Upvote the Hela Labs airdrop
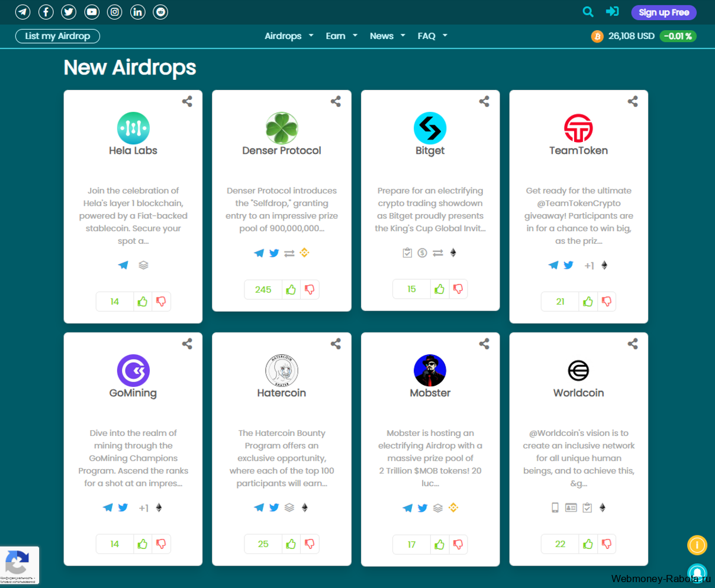Image resolution: width=715 pixels, height=588 pixels. (x=143, y=302)
